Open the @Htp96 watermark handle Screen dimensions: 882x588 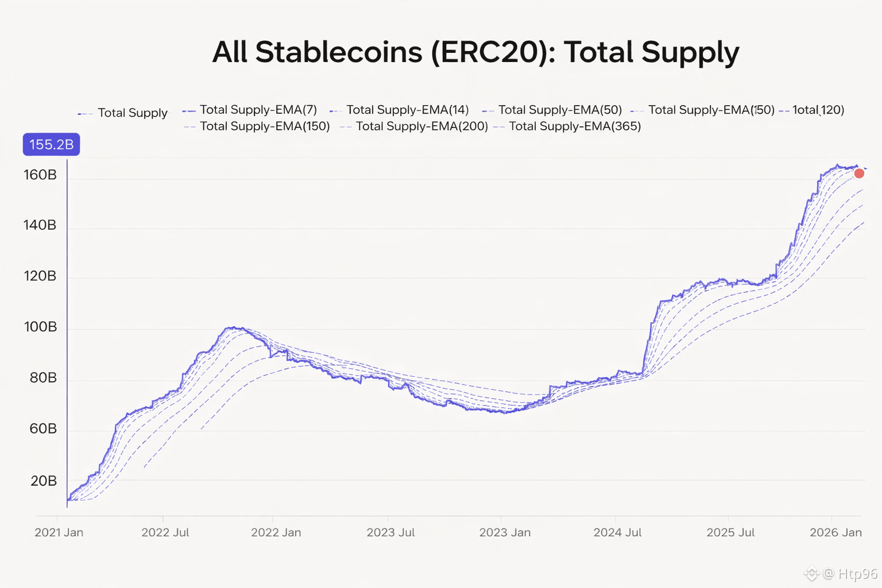pyautogui.click(x=850, y=574)
